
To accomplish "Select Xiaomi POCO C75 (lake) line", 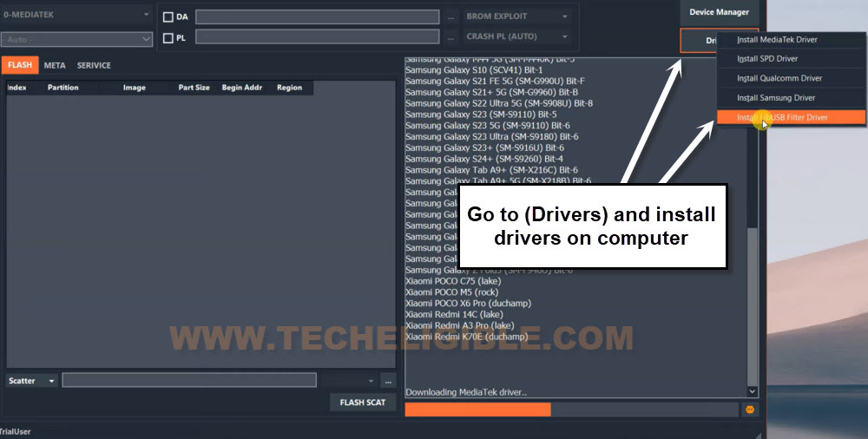I will 454,281.
